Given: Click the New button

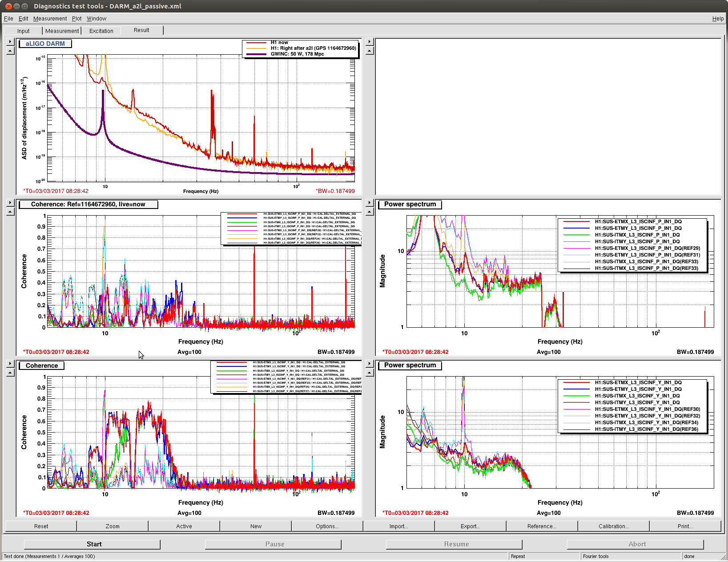Looking at the screenshot, I should click(x=256, y=526).
